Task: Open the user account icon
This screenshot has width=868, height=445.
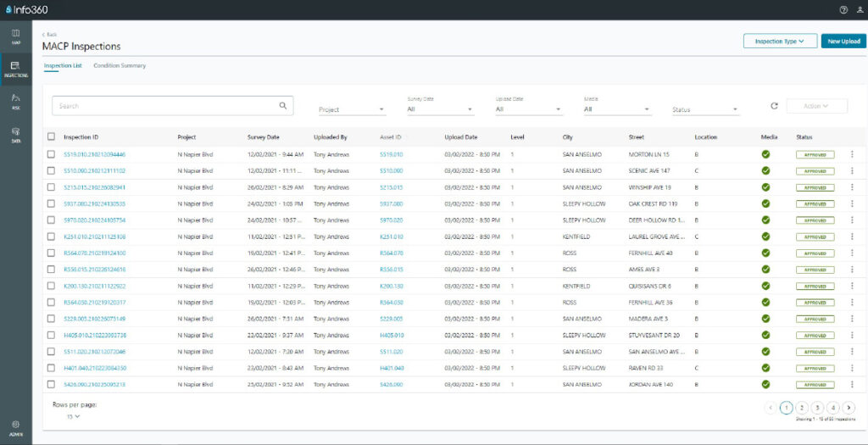Action: [860, 9]
